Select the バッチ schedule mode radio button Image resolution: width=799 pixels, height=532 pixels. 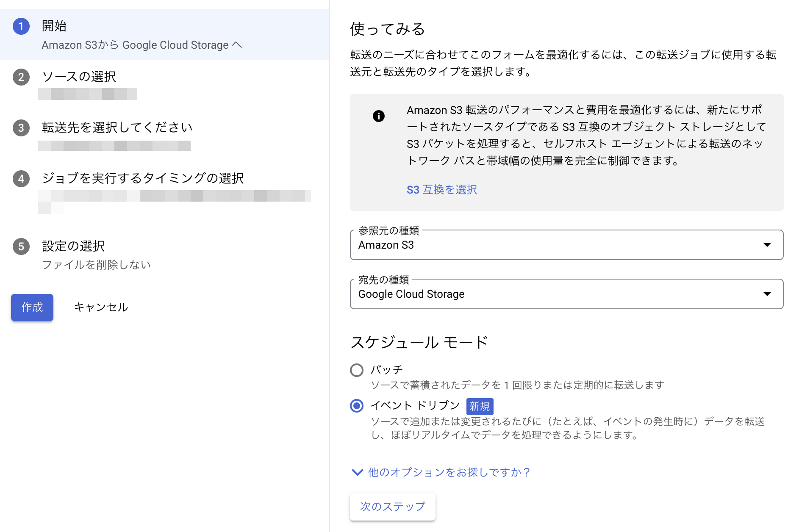(357, 370)
